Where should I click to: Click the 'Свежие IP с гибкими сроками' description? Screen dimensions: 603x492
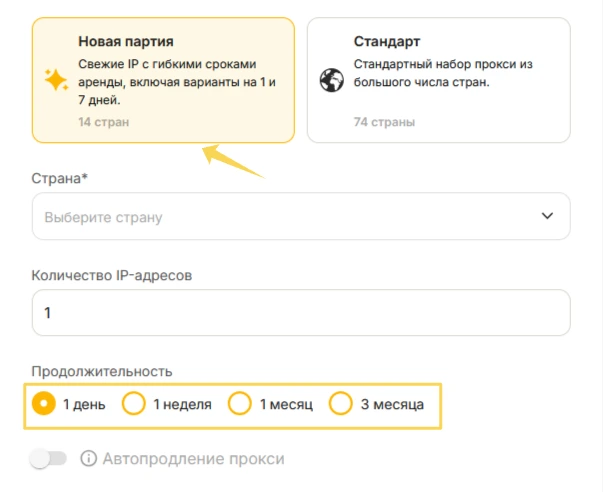177,82
